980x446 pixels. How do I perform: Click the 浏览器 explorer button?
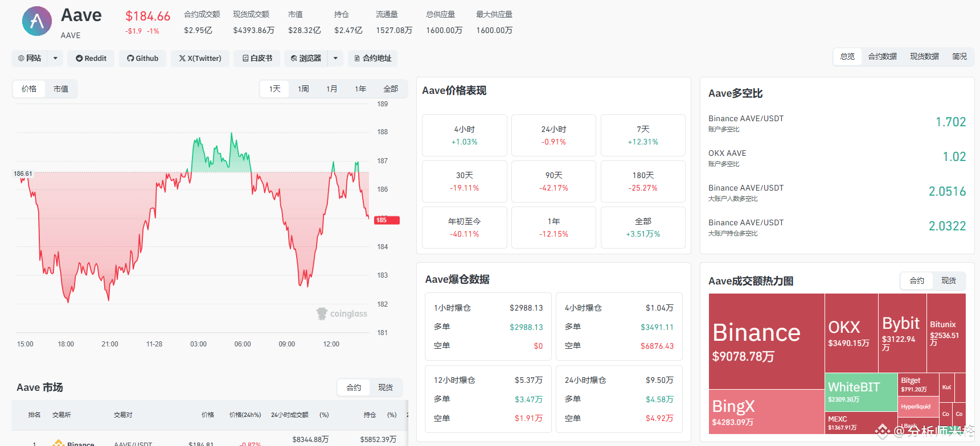[x=306, y=59]
